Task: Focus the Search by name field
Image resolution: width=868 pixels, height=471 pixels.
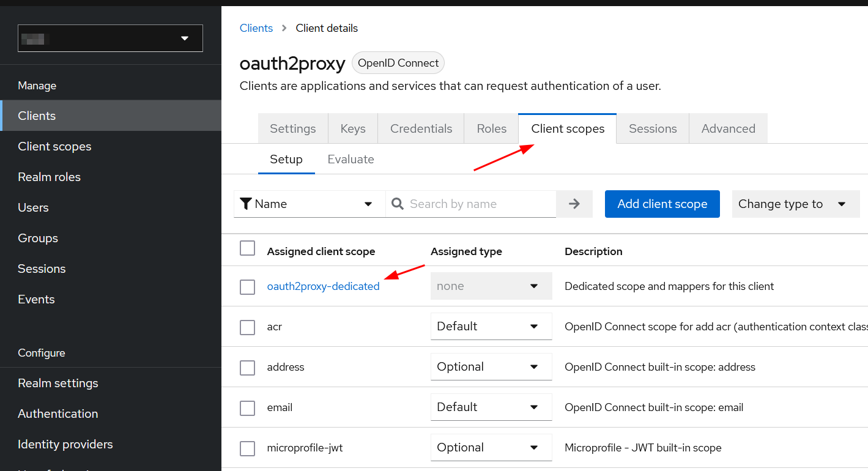Action: (480, 204)
